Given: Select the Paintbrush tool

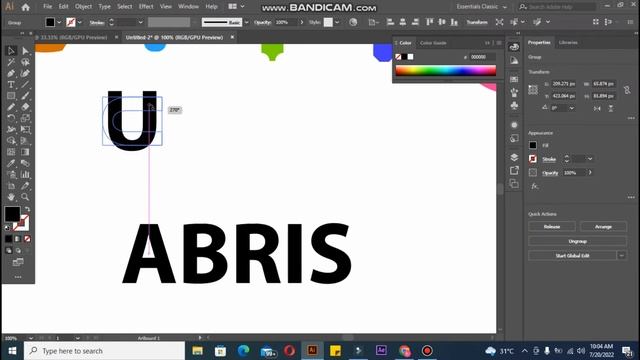Looking at the screenshot, I should [x=25, y=96].
